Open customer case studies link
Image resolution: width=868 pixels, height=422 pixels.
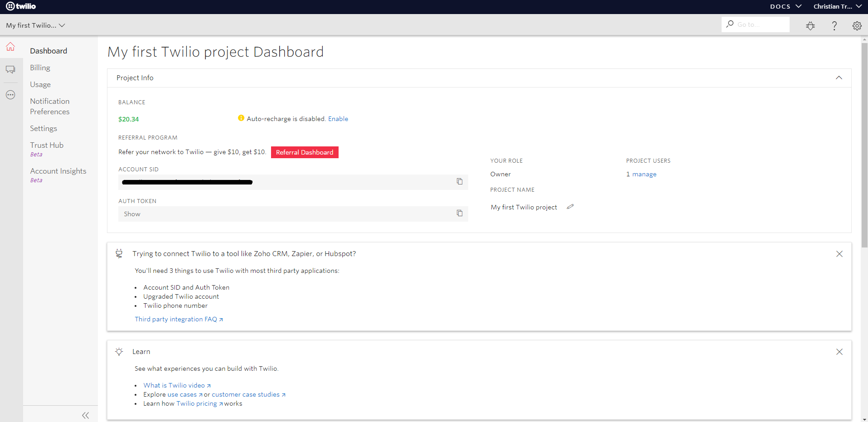(248, 394)
